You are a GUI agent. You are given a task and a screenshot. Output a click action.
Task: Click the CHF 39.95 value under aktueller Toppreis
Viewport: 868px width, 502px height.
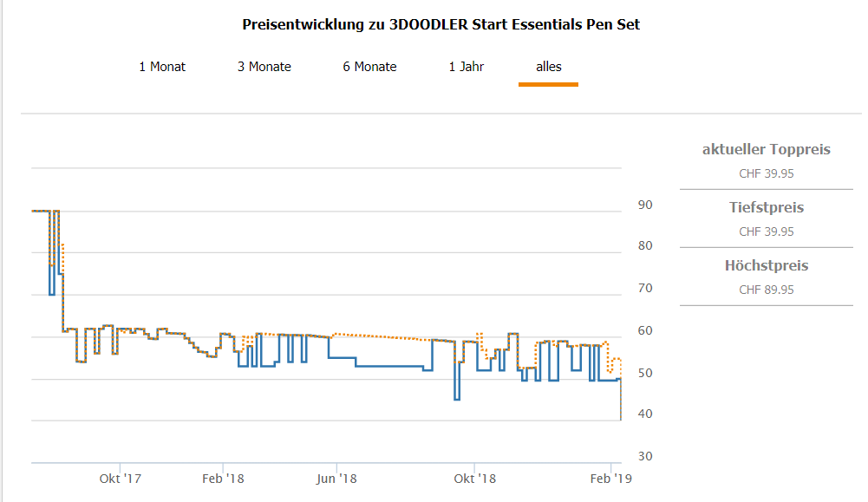click(x=766, y=173)
